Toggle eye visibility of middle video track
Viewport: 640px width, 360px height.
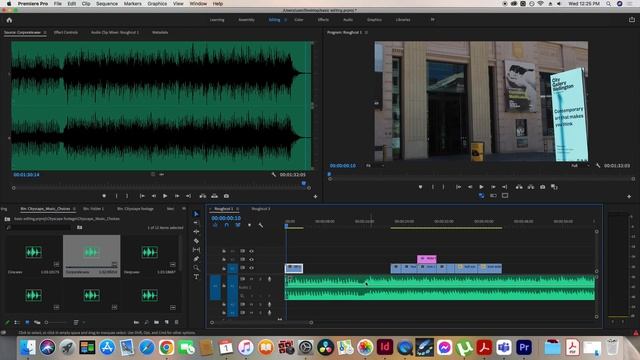tap(251, 259)
